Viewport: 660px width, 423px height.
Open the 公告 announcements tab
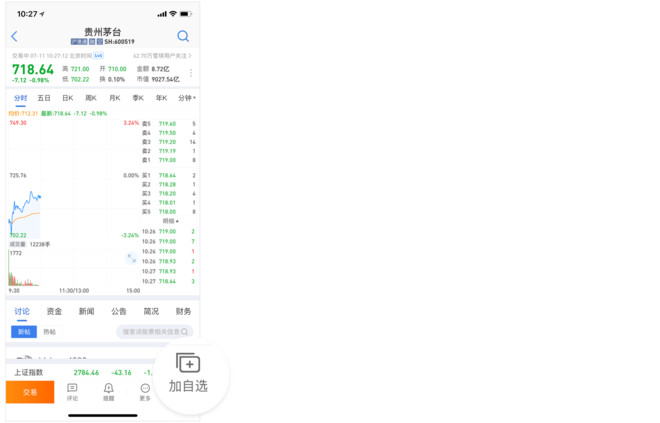tap(119, 311)
